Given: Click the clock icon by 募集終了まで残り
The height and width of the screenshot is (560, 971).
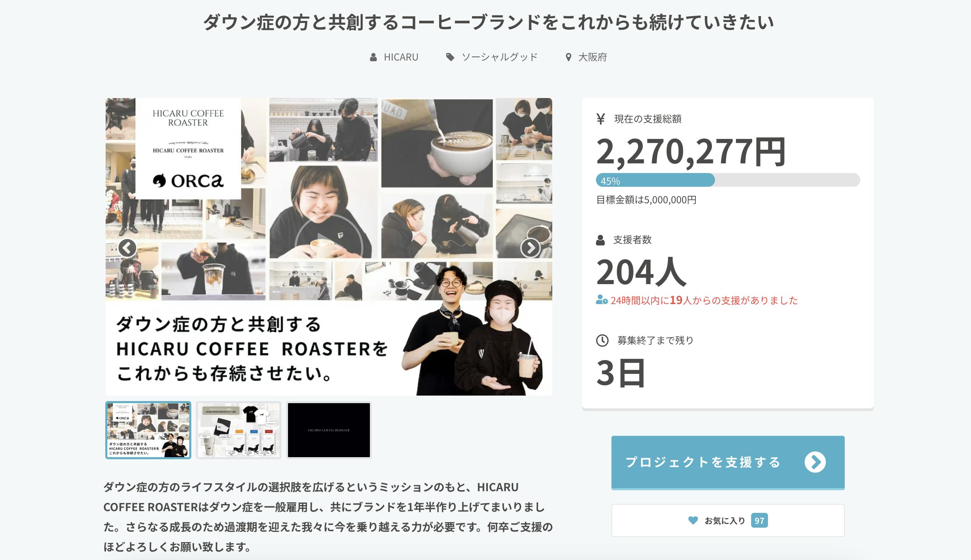Looking at the screenshot, I should coord(602,341).
